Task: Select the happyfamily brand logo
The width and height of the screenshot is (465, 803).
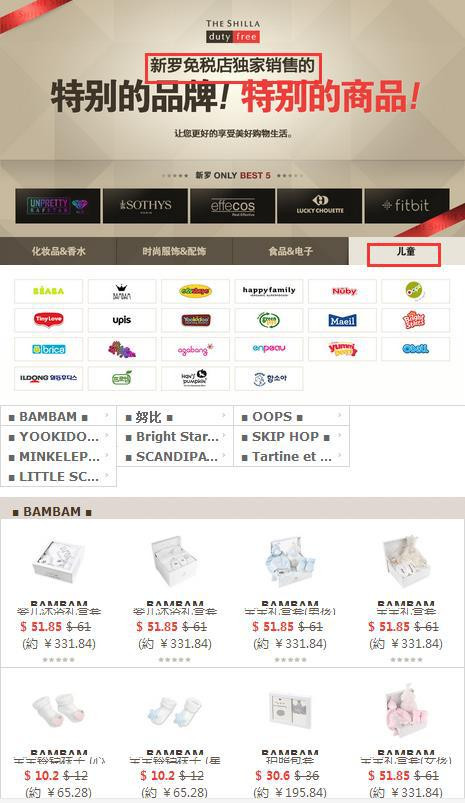Action: 269,291
